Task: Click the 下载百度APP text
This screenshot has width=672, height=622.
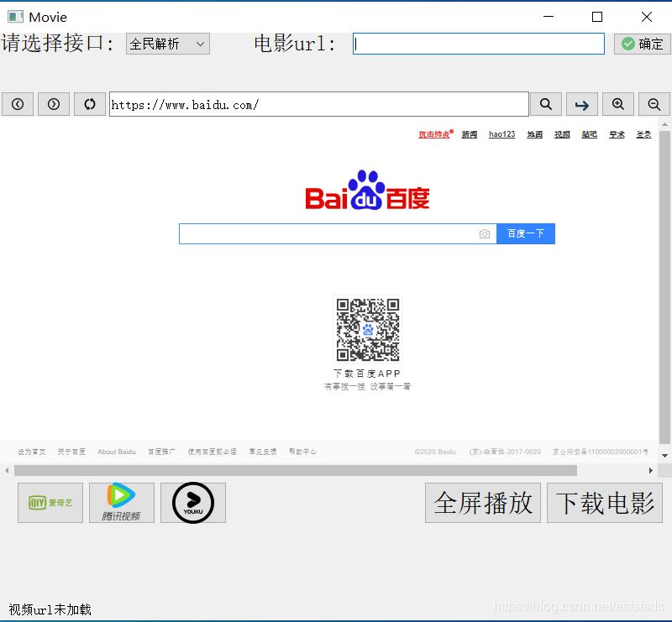Action: pos(367,374)
